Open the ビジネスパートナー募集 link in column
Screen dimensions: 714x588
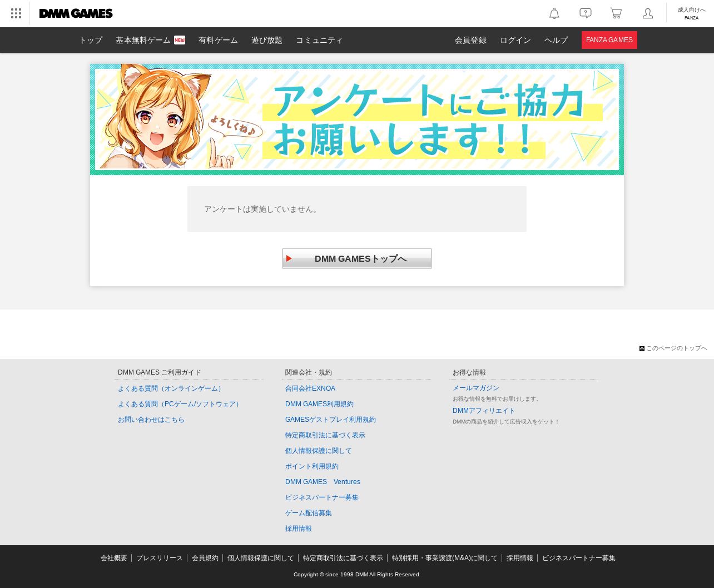point(322,497)
